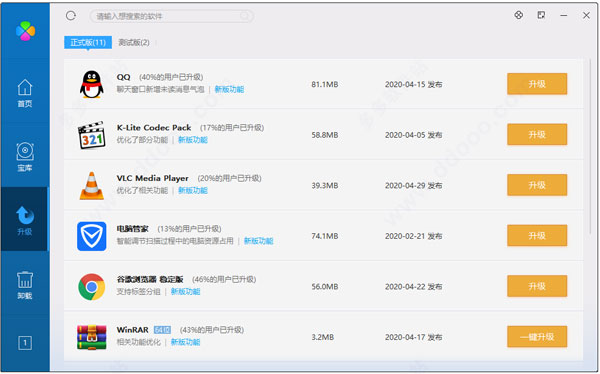Click the magnifier icon in the search box

[245, 16]
